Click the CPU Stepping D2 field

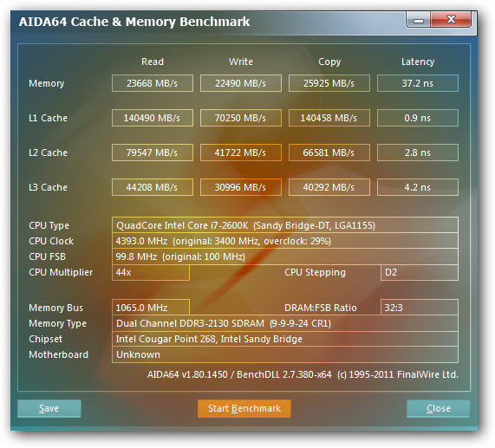[x=420, y=272]
